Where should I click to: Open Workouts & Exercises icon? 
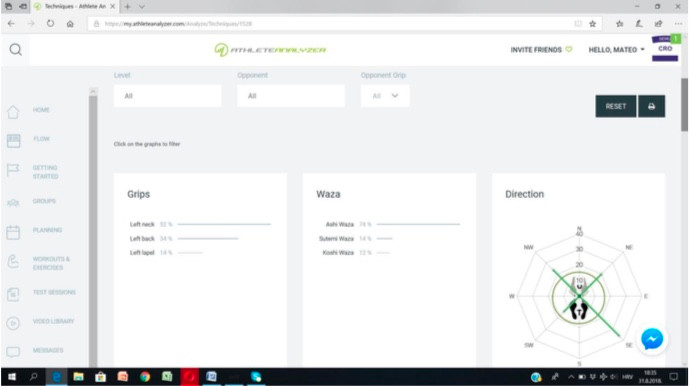click(13, 261)
